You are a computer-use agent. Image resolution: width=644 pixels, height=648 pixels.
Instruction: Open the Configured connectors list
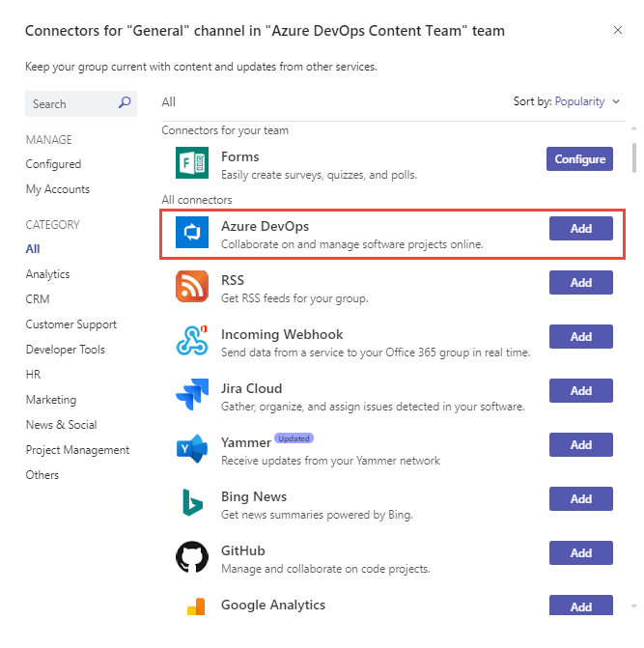[53, 164]
